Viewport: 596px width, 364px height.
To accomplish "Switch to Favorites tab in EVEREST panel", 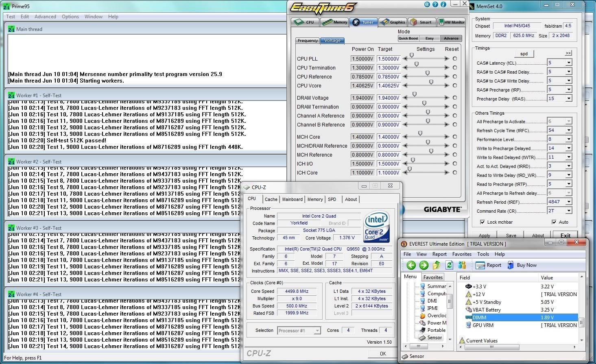I will [x=433, y=277].
